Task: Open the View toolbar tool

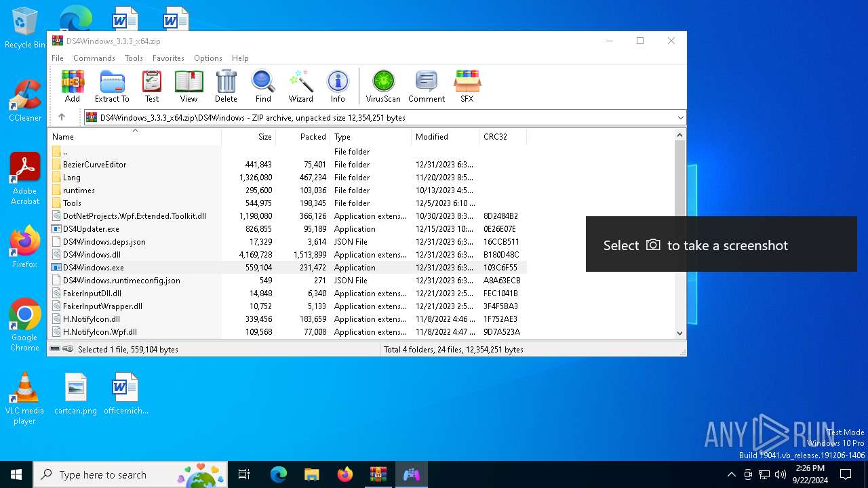Action: pyautogui.click(x=189, y=86)
